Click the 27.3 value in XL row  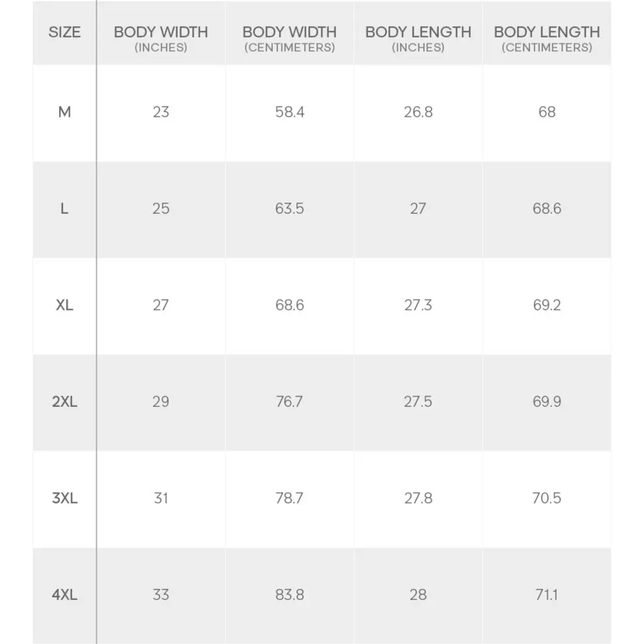(418, 305)
